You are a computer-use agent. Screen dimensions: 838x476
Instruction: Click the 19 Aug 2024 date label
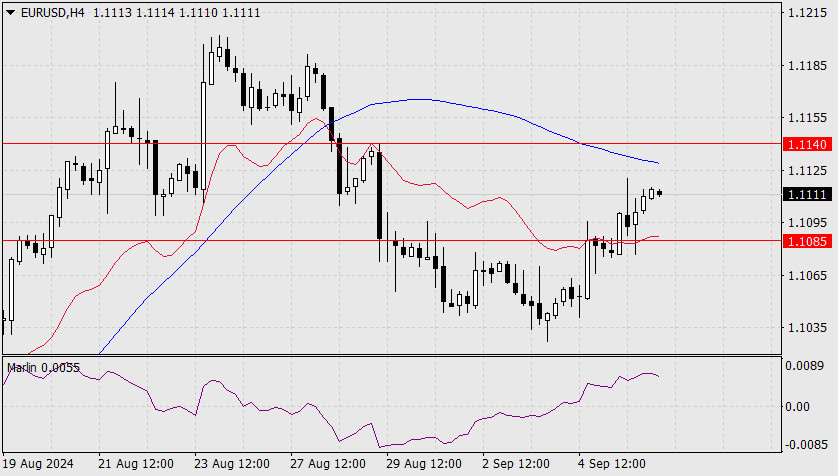[38, 464]
